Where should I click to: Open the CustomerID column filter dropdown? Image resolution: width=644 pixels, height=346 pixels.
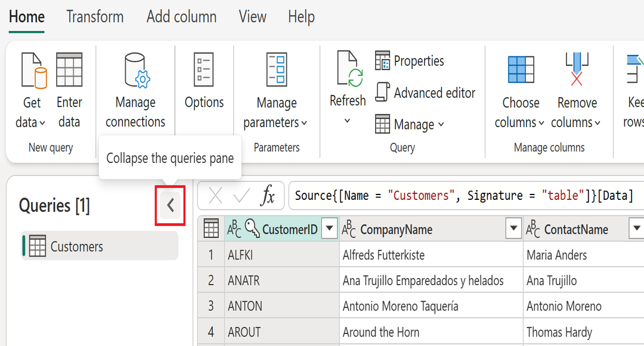click(329, 228)
